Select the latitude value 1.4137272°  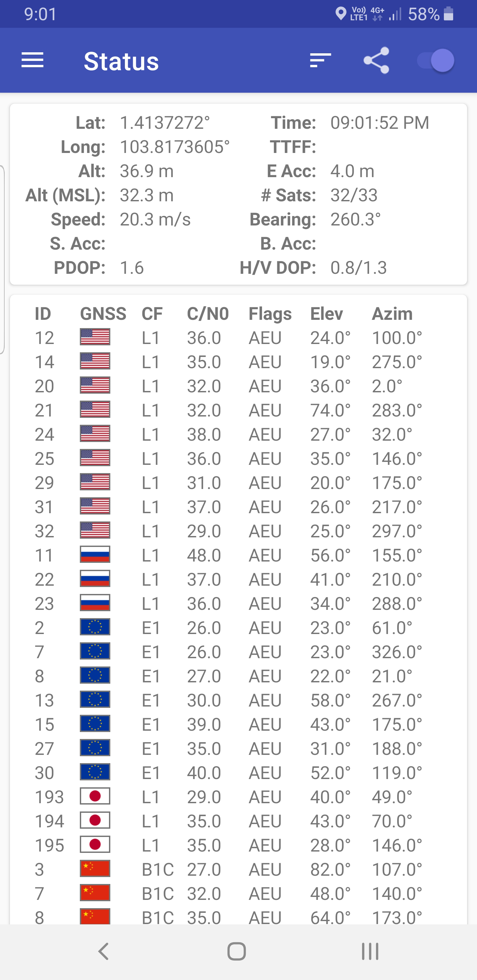(165, 123)
